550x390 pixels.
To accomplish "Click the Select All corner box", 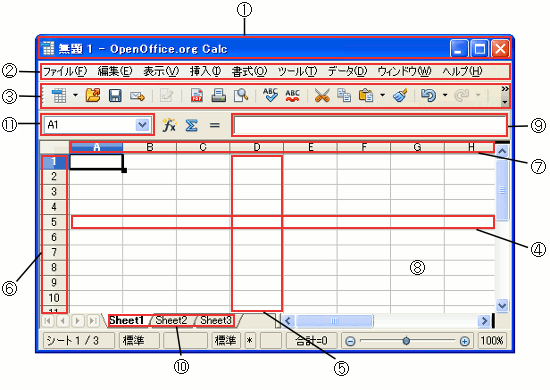I will (x=54, y=147).
